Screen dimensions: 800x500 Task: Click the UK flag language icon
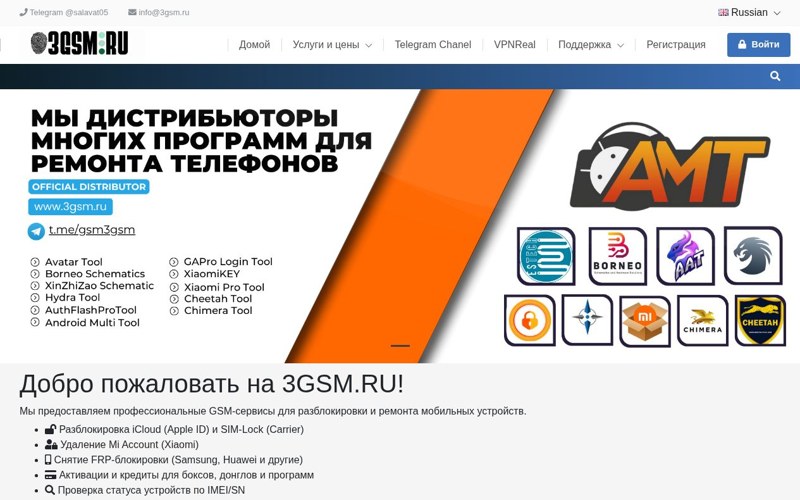(x=723, y=12)
